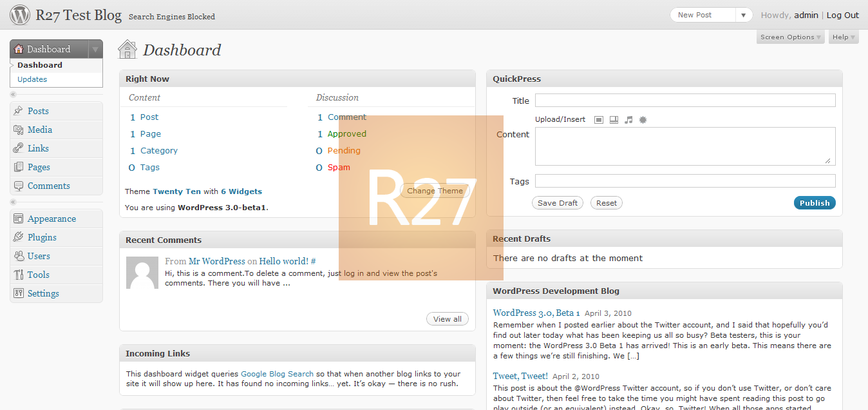Open WordPress 3.0, Beta 1 article
868x410 pixels.
click(x=536, y=313)
